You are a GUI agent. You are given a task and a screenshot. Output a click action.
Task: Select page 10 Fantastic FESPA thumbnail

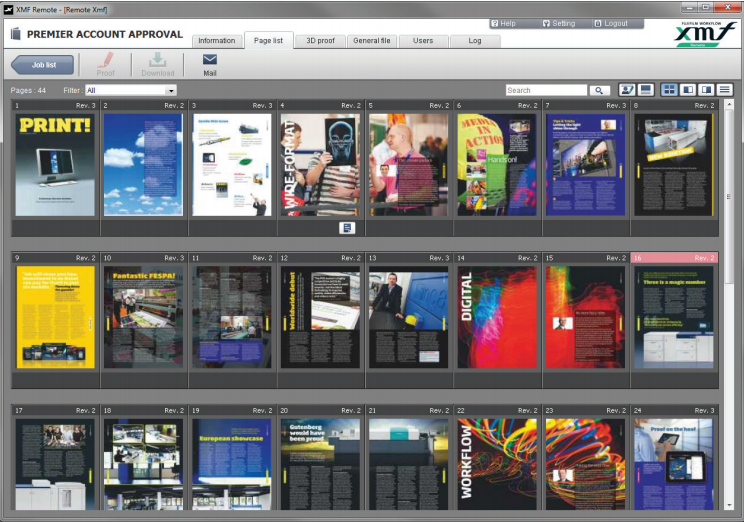tap(143, 317)
